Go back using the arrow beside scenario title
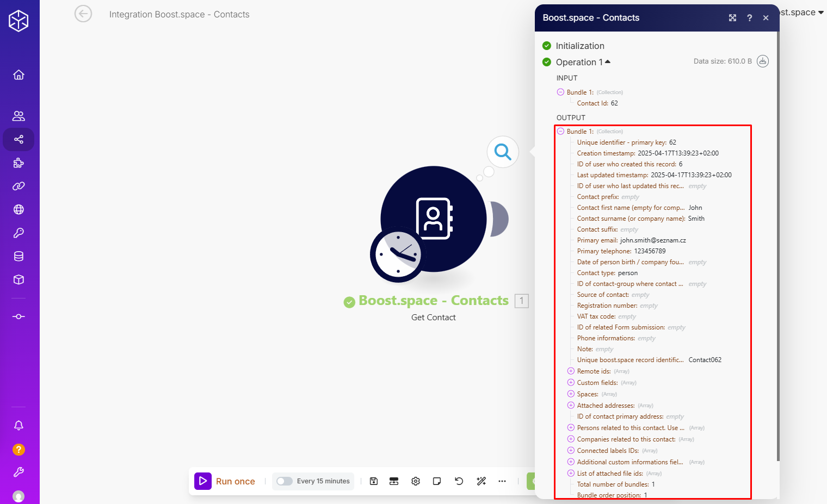 83,14
